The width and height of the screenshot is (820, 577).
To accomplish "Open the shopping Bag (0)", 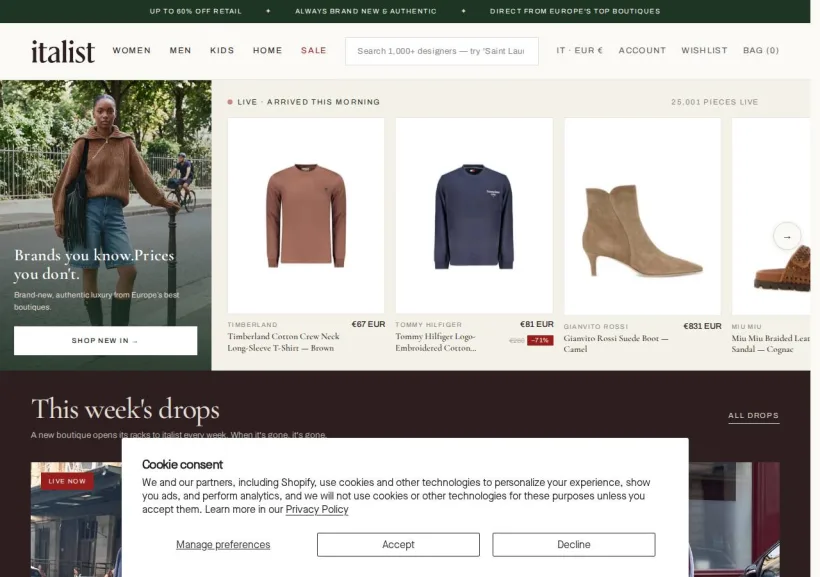I will pyautogui.click(x=761, y=51).
